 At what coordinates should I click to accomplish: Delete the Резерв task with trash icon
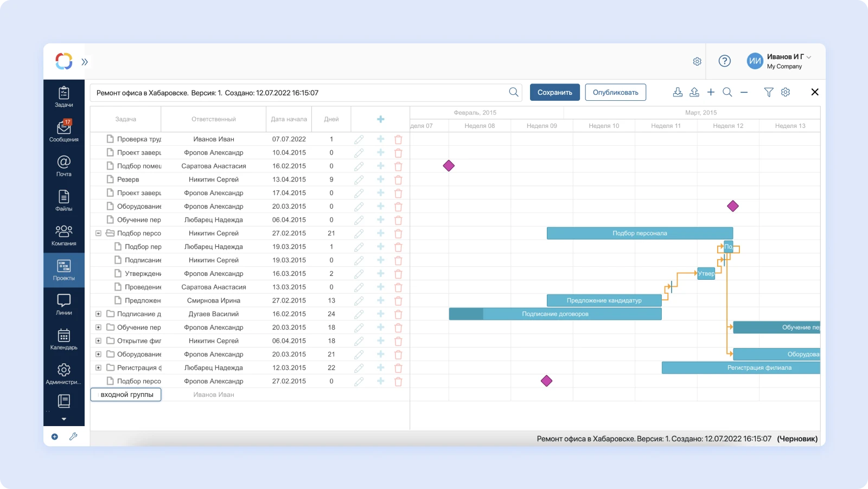[398, 179]
